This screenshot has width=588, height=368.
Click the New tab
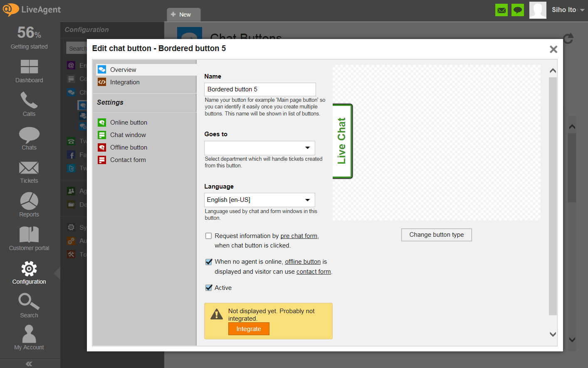tap(184, 15)
